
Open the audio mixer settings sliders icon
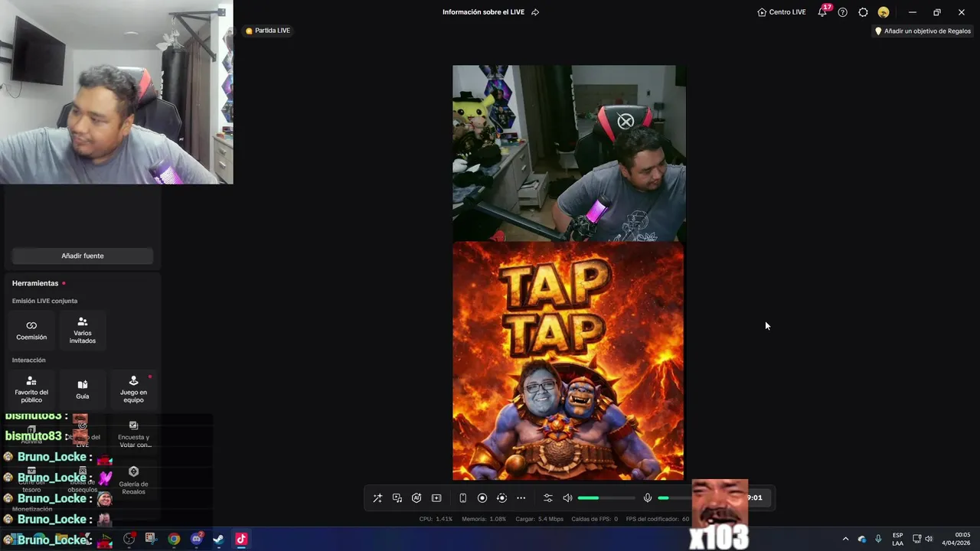(x=547, y=498)
